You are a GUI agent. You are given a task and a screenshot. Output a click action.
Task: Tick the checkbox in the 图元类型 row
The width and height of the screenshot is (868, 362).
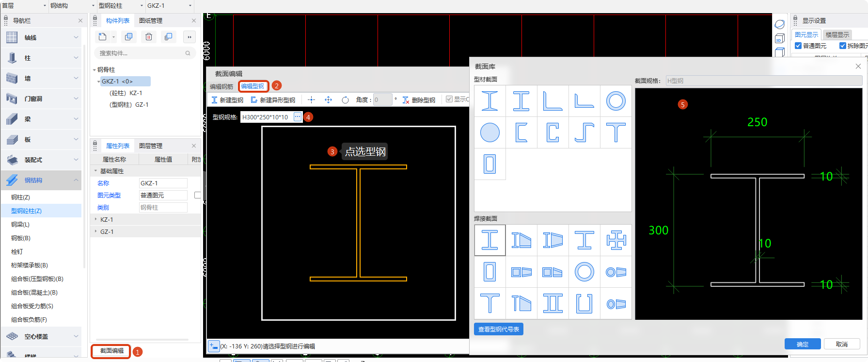197,195
